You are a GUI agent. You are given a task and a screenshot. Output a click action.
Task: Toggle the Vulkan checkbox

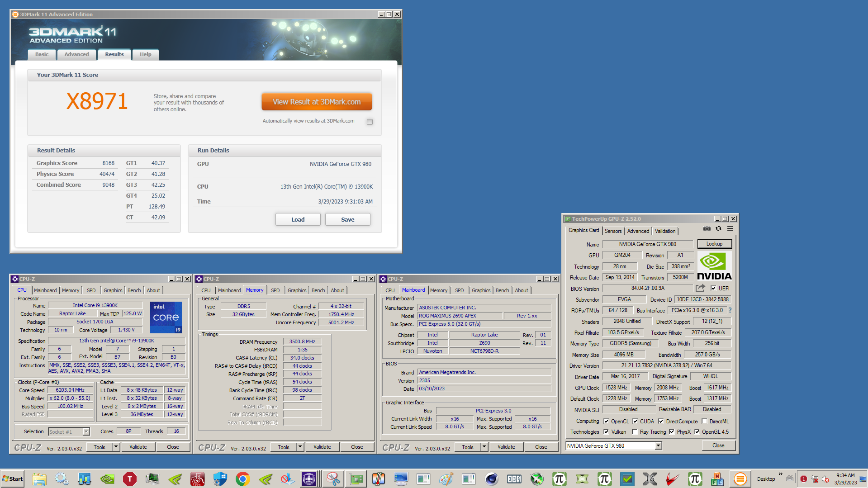[x=606, y=431]
